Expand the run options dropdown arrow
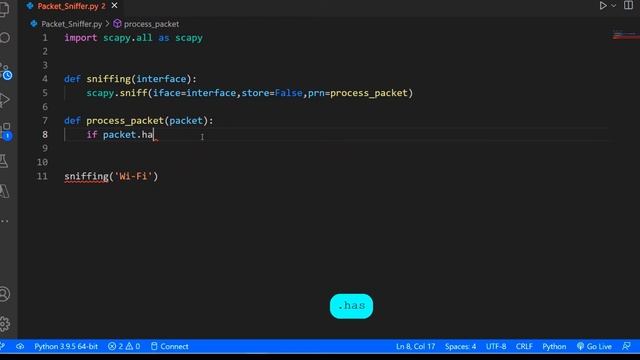640x360 pixels. (x=613, y=6)
